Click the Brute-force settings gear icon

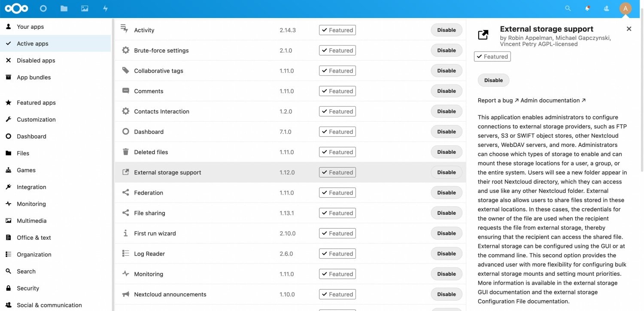tap(125, 50)
